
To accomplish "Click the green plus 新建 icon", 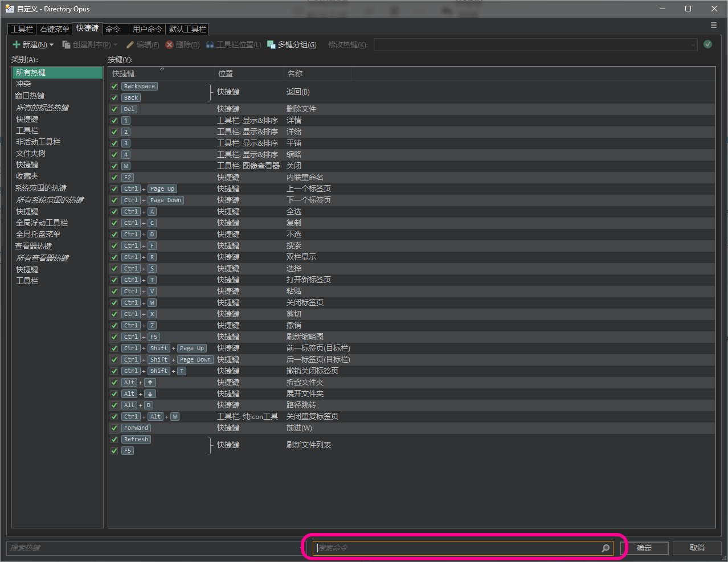I will [17, 44].
